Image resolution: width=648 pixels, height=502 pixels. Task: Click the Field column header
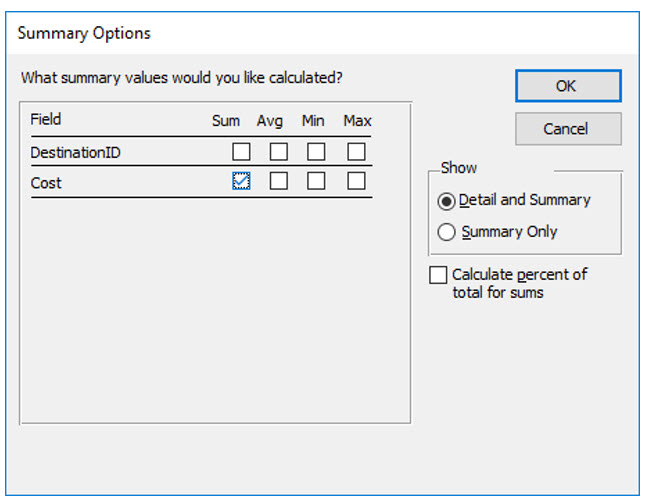pos(46,119)
